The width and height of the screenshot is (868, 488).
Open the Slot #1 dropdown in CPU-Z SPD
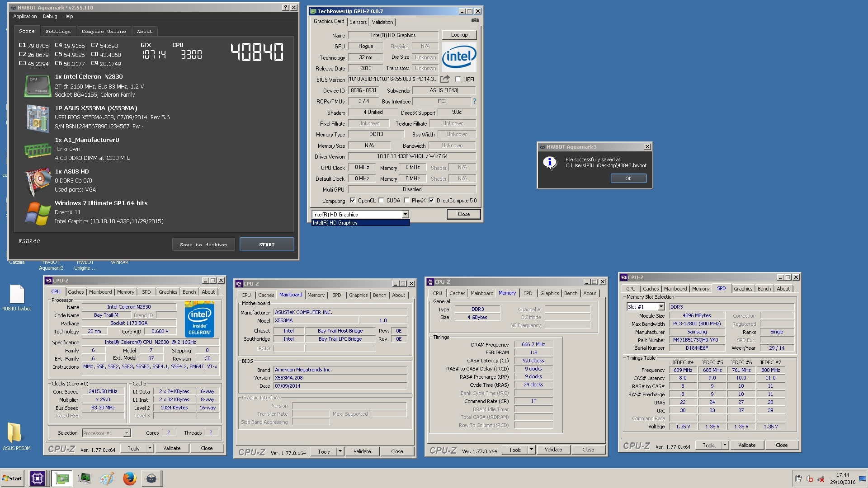(661, 307)
